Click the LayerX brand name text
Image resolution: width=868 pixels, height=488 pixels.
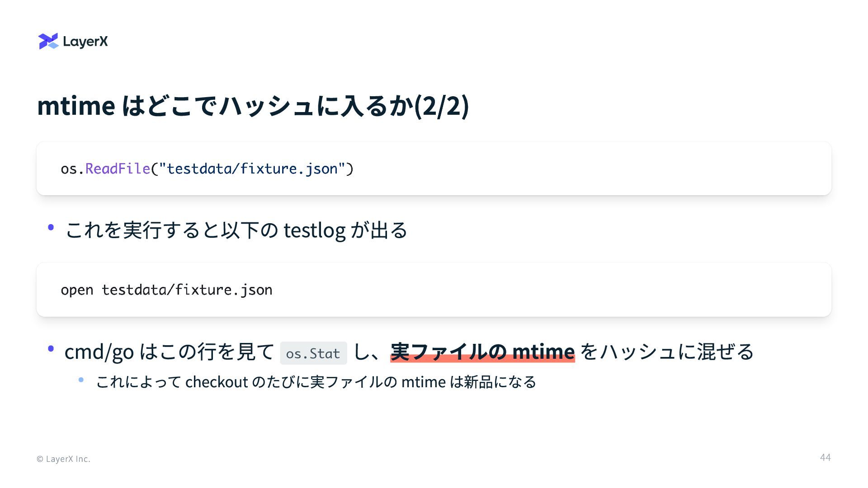point(85,42)
